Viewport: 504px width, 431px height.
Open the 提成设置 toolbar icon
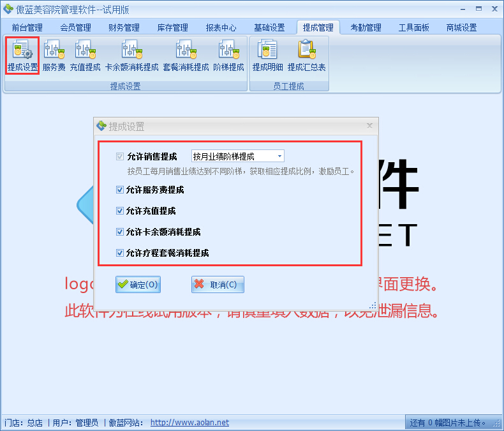point(22,55)
